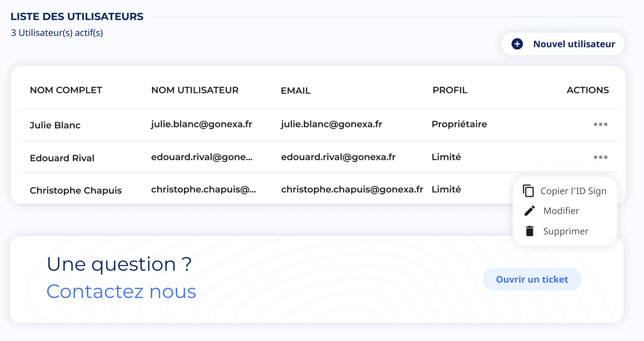Click the Propriétaire profile of Julie Blanc

[459, 124]
